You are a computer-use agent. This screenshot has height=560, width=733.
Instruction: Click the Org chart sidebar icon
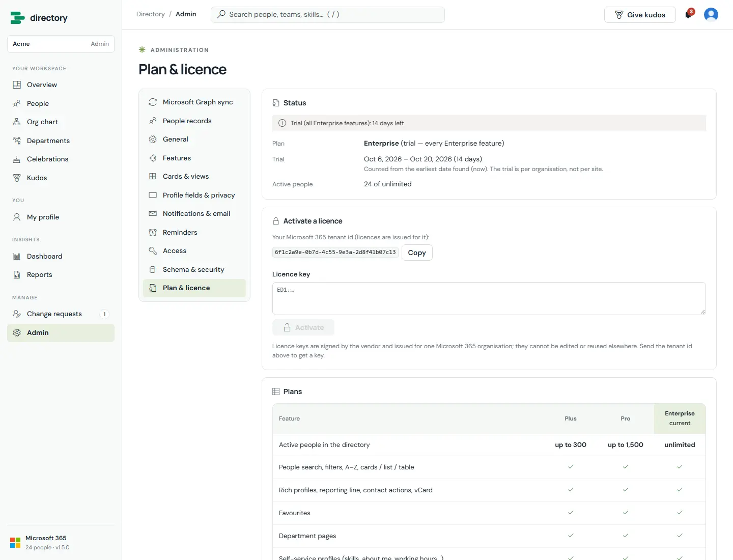(17, 122)
